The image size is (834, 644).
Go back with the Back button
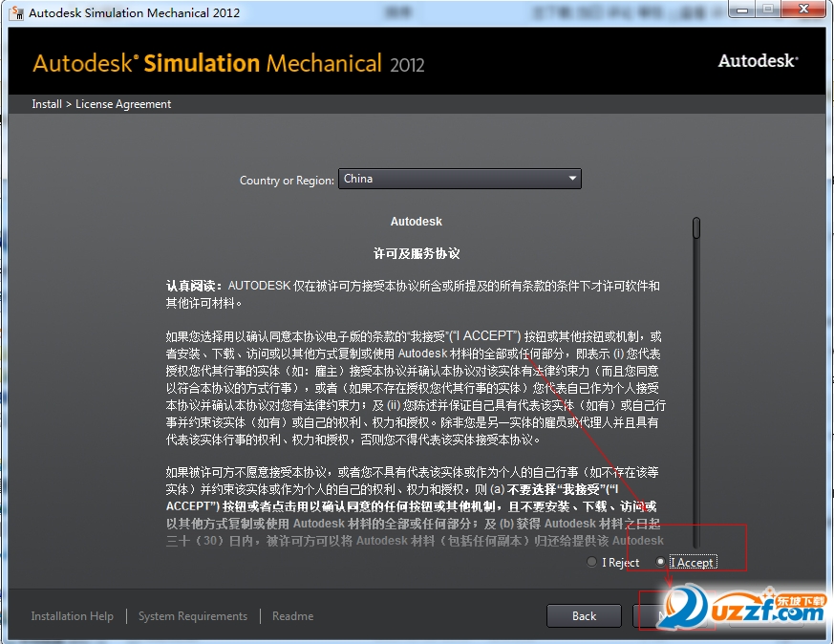click(584, 616)
